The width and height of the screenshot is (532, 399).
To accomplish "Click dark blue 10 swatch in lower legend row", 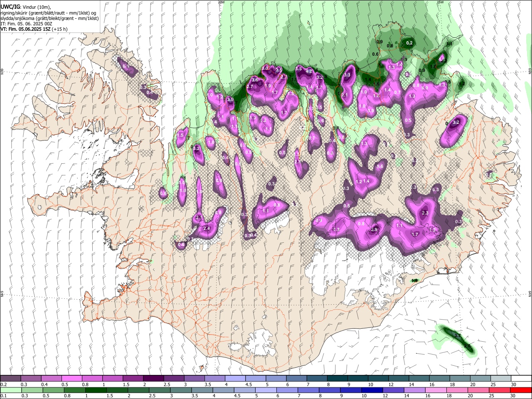I will (x=372, y=390).
